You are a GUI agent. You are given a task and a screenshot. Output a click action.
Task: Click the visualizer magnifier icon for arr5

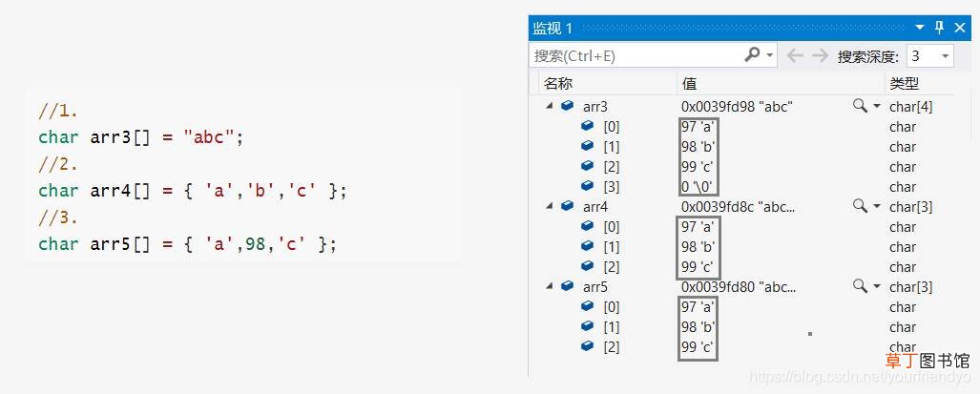pos(860,286)
